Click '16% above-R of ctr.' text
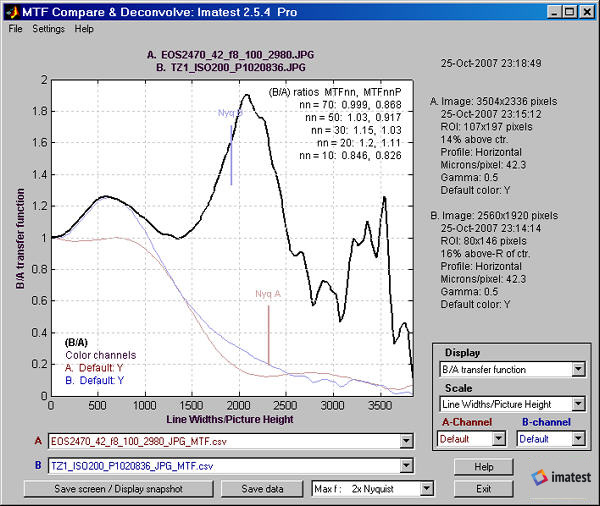 (485, 254)
